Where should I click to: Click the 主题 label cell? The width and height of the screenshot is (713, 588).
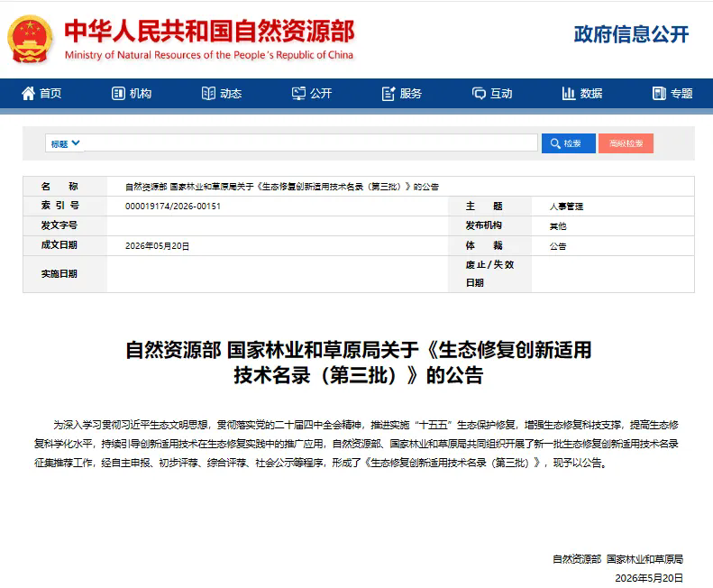[489, 206]
